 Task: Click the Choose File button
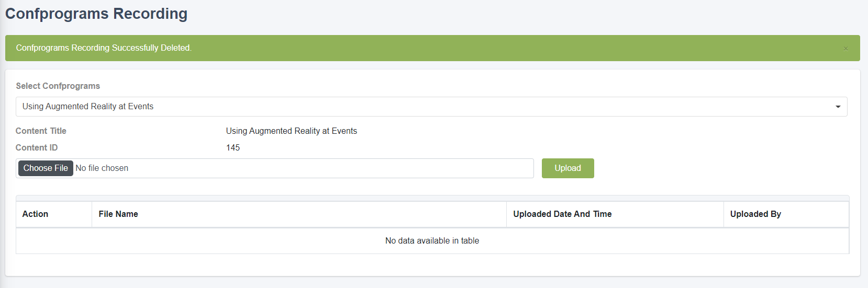[46, 168]
